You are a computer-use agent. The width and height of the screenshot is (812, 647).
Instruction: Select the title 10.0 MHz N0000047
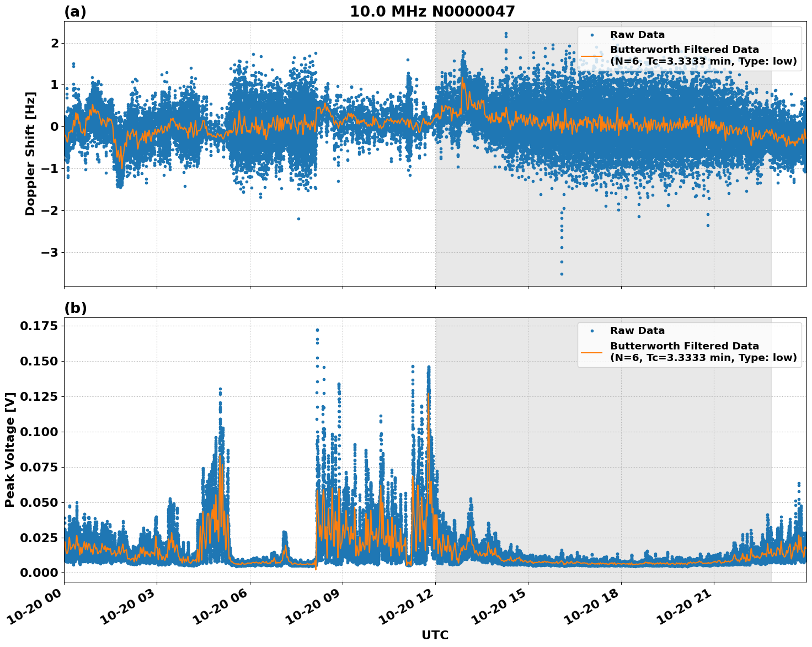[x=433, y=11]
